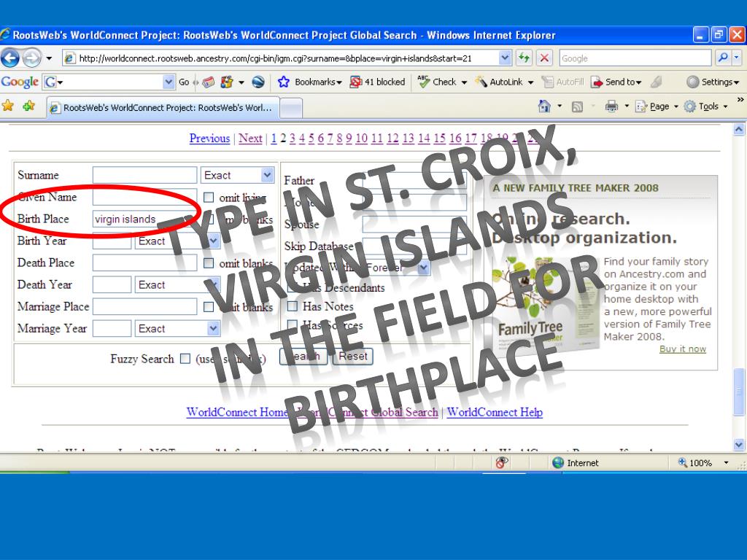The height and width of the screenshot is (560, 747).
Task: Expand the address bar URL dropdown
Action: coord(505,58)
